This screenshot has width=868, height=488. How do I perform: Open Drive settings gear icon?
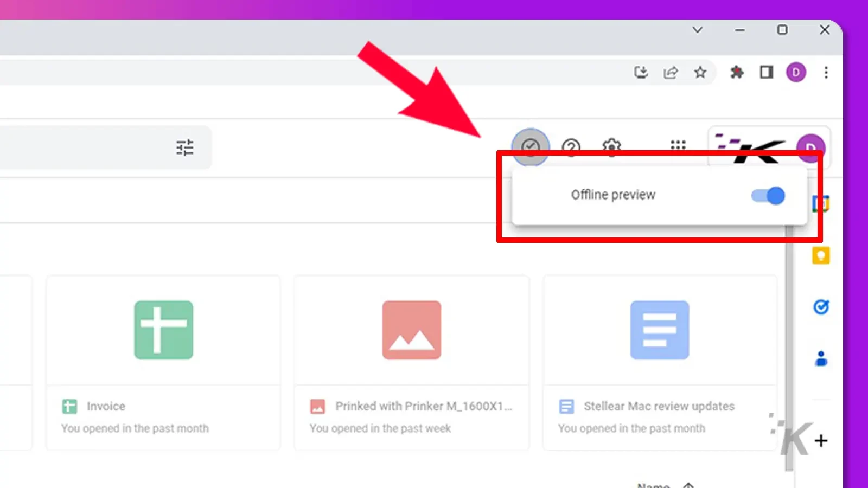[x=611, y=146]
